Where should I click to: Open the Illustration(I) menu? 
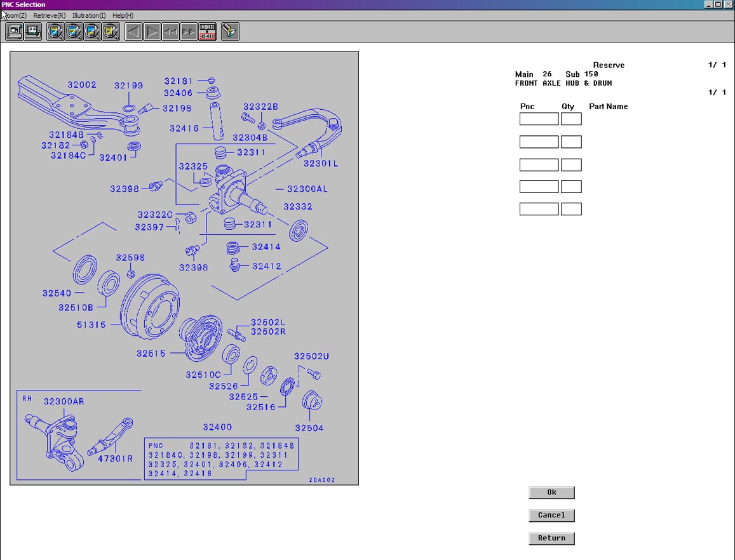click(x=89, y=15)
